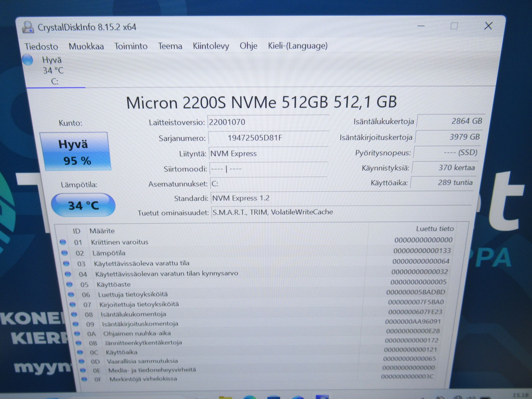Screen dimensions: 532x399
Task: Click the CrystalDiskInfo app icon in the title bar
Action: pyautogui.click(x=28, y=27)
